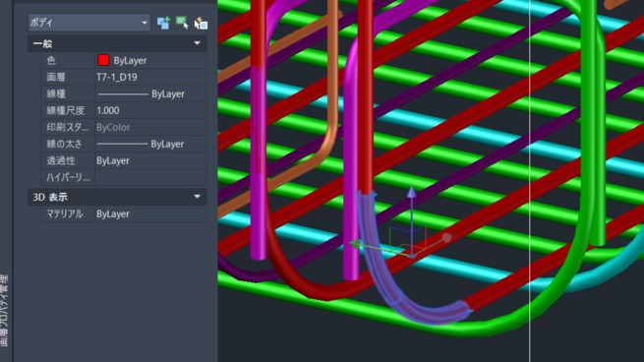Click the ハイパーリンク empty field
644x362 pixels.
(150, 177)
